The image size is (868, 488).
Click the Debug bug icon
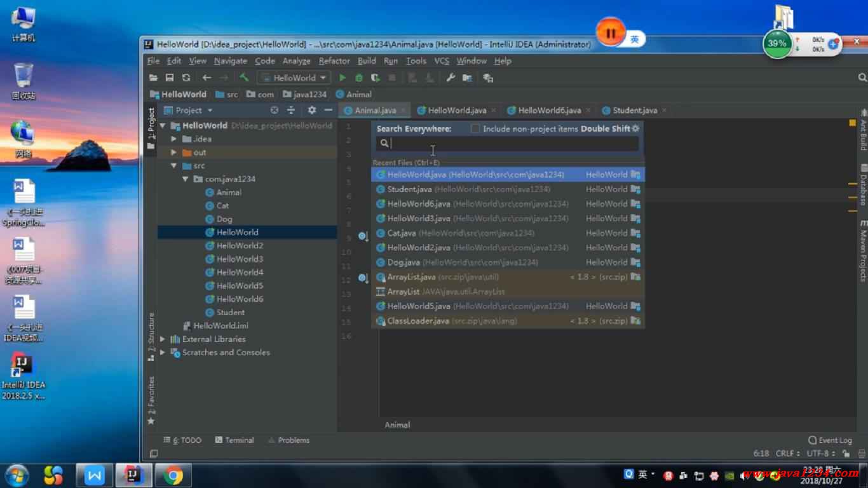pos(359,78)
